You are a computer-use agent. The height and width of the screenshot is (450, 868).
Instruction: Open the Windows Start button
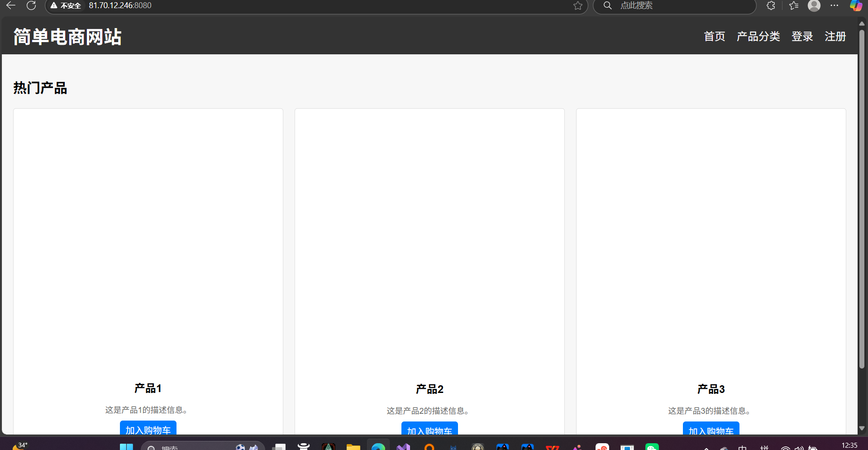126,446
